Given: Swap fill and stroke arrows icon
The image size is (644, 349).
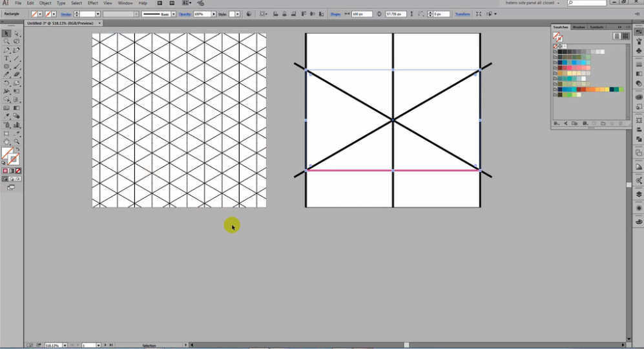Looking at the screenshot, I should click(17, 150).
